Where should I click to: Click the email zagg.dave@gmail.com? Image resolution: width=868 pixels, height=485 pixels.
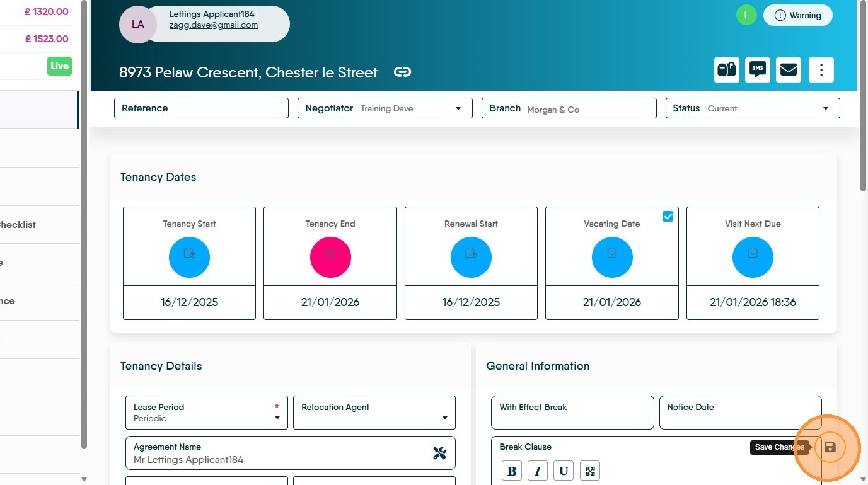(x=214, y=25)
